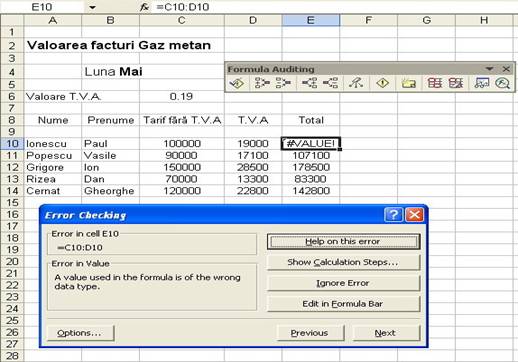Select cell E10 showing #VALUE!
This screenshot has width=518, height=362.
tap(311, 144)
